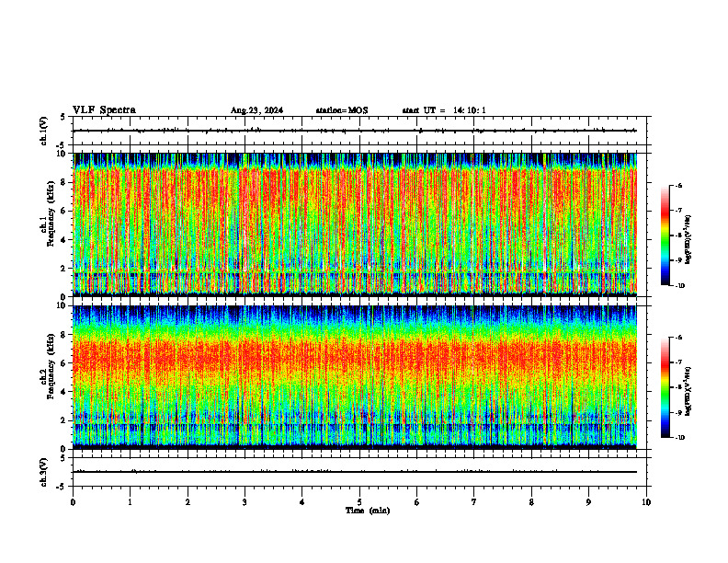This screenshot has width=728, height=563.
Task: Click the "-10" label of ch.1 color bar
Action: [x=679, y=286]
